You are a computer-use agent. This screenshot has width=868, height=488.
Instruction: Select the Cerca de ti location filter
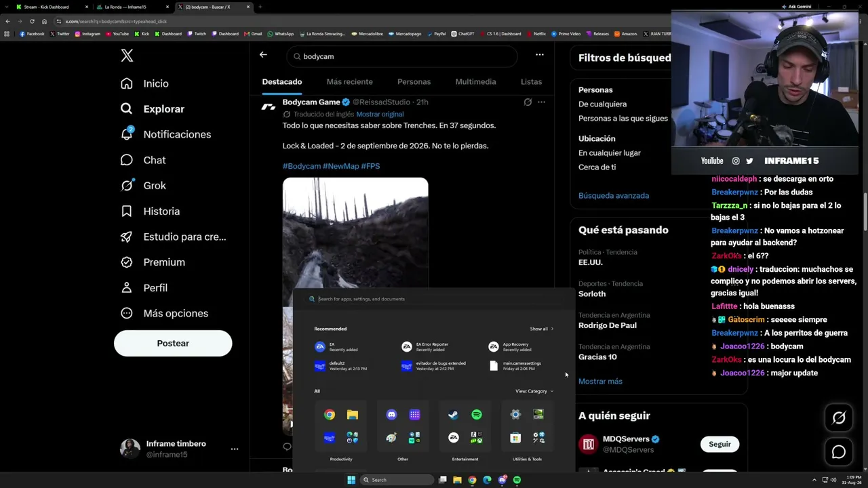597,167
